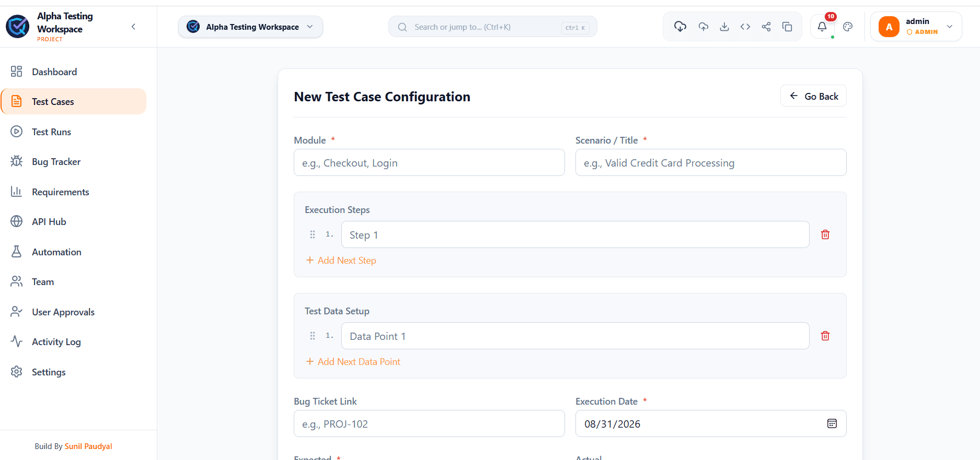The height and width of the screenshot is (460, 980).
Task: Collapse the sidebar with the chevron
Action: pyautogui.click(x=133, y=27)
